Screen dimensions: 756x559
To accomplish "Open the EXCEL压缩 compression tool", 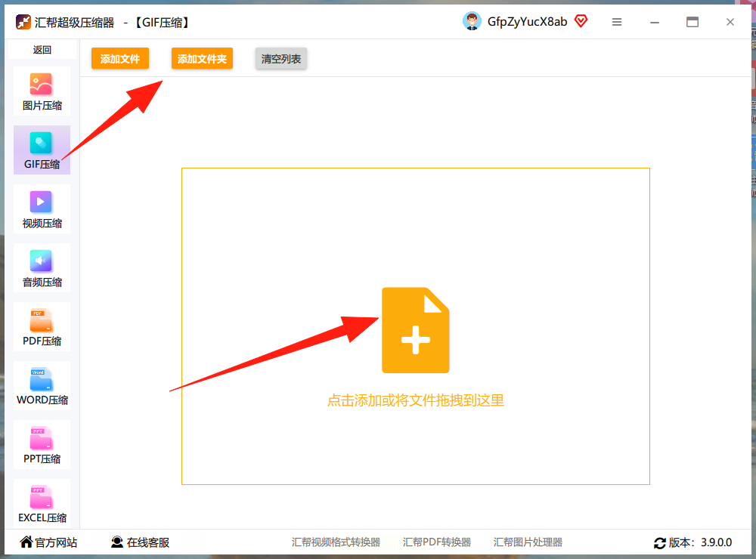I will point(42,504).
